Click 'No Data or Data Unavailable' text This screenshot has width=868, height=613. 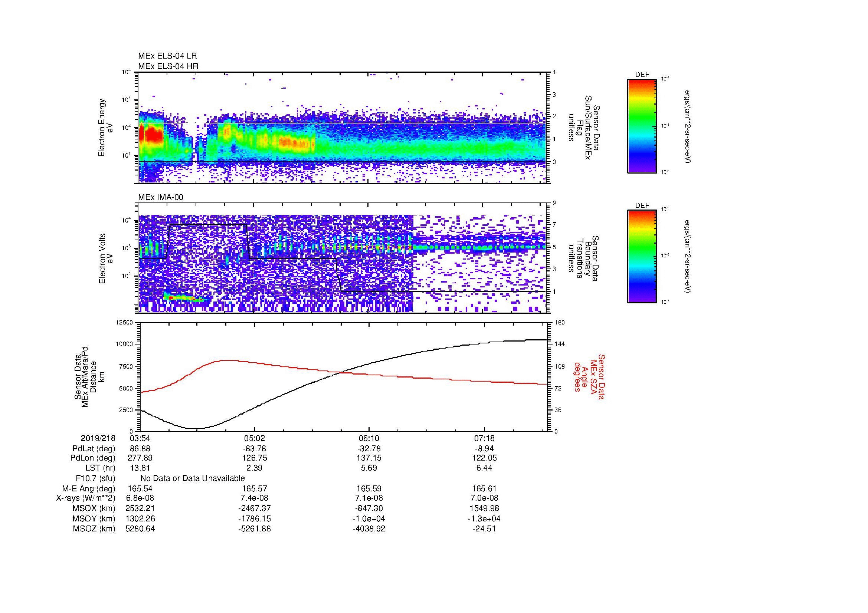click(x=193, y=478)
